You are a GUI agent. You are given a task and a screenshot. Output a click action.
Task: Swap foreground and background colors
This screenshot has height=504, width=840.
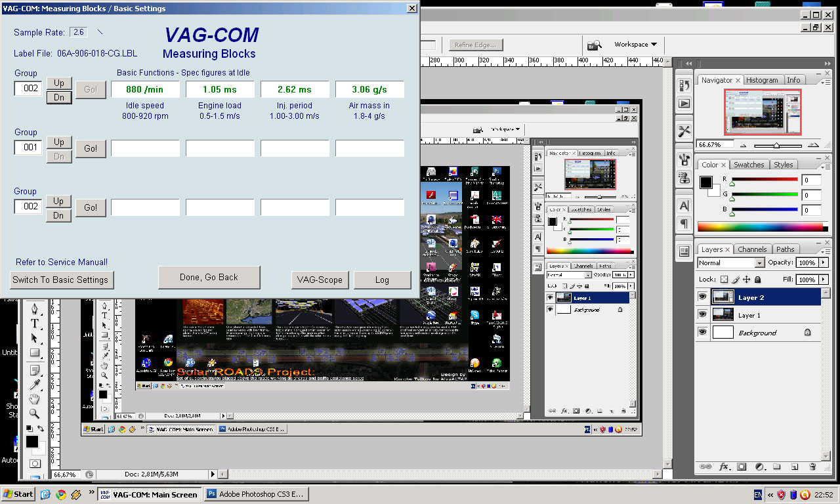(x=41, y=429)
